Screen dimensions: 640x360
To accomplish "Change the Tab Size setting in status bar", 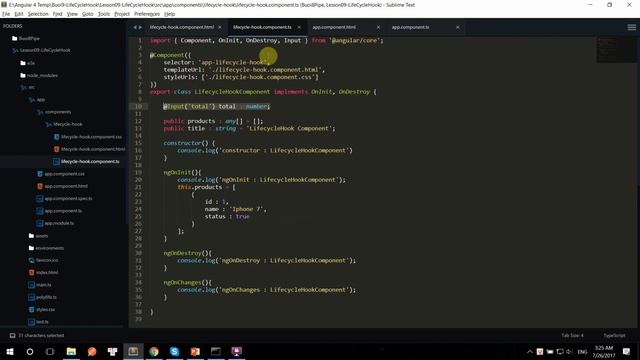I will [x=572, y=336].
